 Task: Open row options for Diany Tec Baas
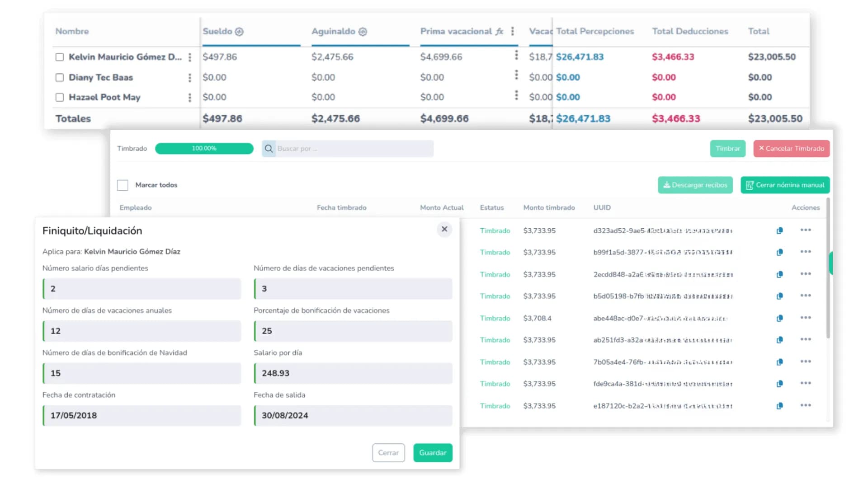click(x=190, y=78)
